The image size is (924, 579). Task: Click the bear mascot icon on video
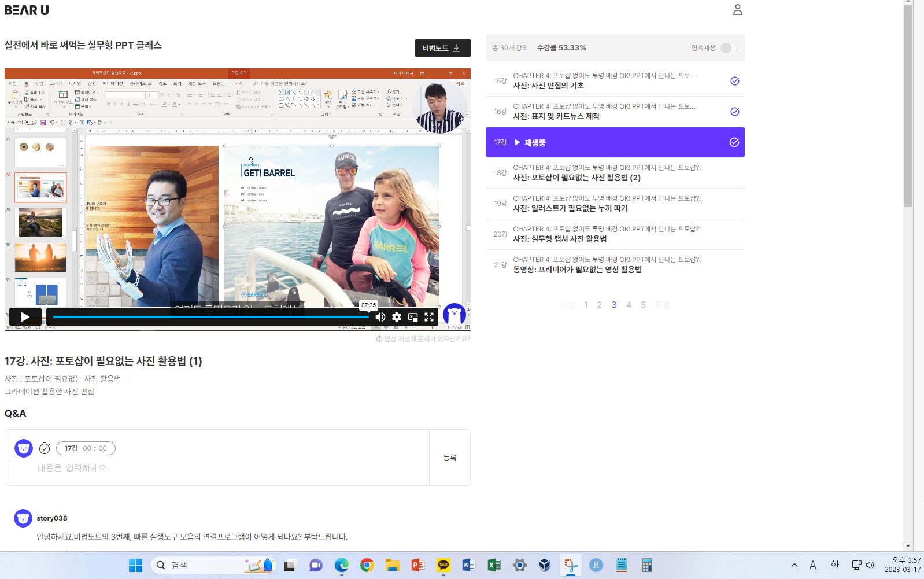[454, 315]
